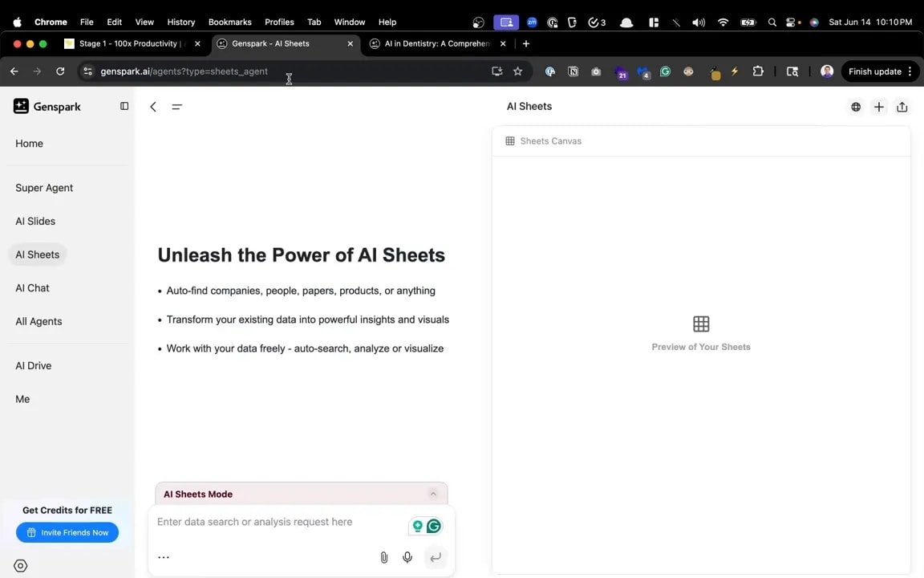Enable web access via the globe icon
The width and height of the screenshot is (924, 578).
[x=855, y=106]
